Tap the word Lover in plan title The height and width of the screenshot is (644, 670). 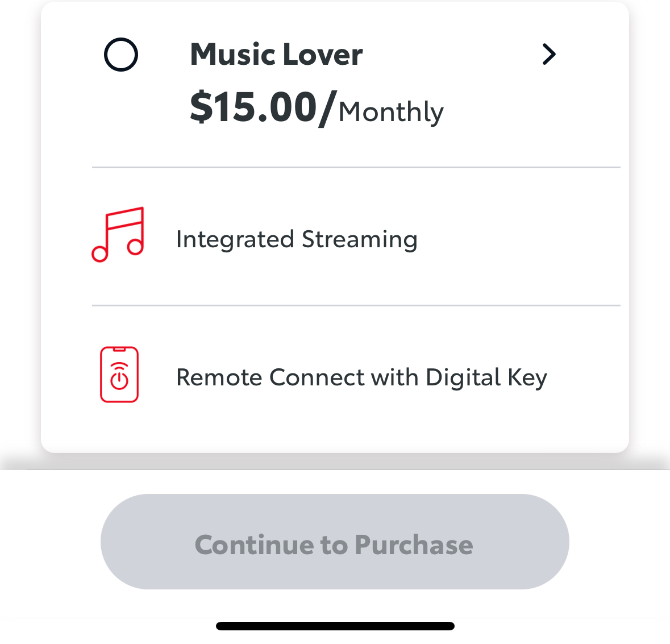click(x=323, y=55)
